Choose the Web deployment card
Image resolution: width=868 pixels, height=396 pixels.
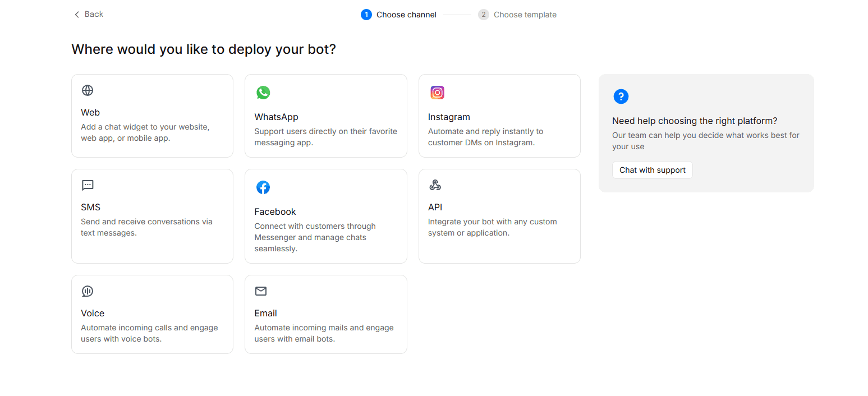tap(152, 116)
